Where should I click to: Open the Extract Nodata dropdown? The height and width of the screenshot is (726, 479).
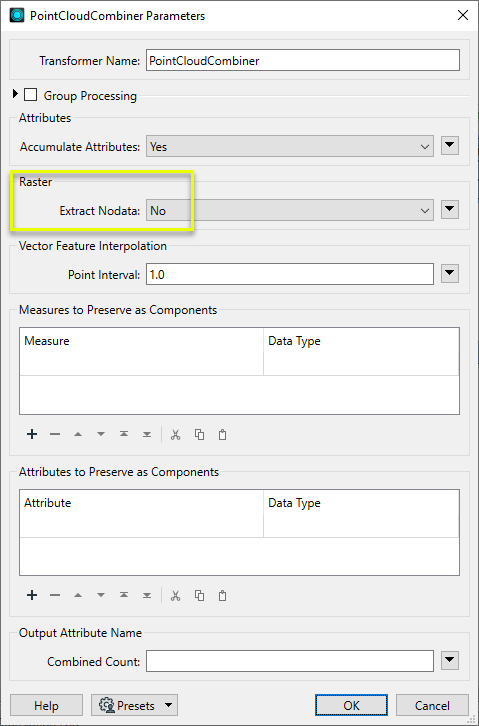pyautogui.click(x=290, y=211)
